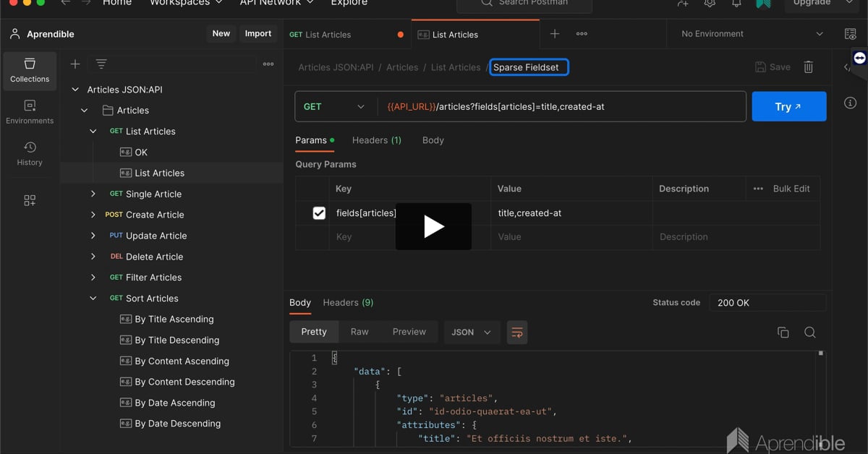
Task: Switch to the request Body tab
Action: (433, 140)
